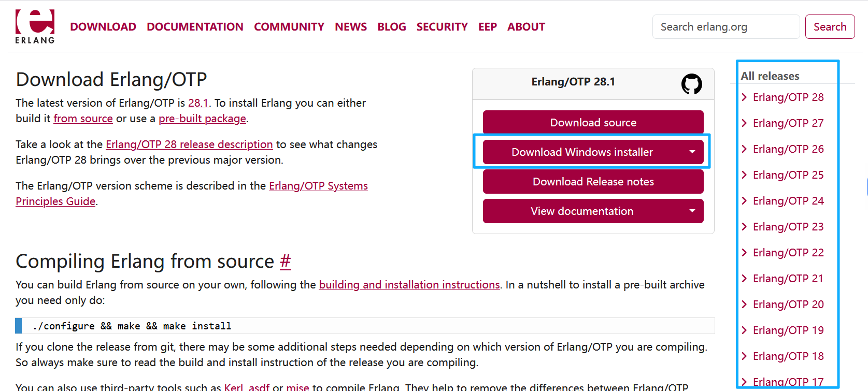Expand the View documentation dropdown arrow
868x391 pixels.
pos(692,211)
